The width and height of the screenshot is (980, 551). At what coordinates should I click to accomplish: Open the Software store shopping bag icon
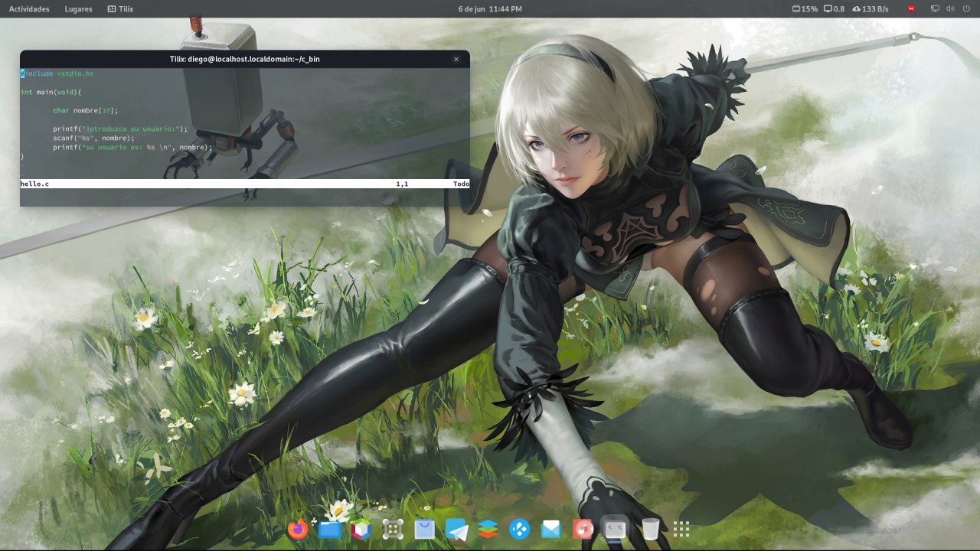point(425,529)
